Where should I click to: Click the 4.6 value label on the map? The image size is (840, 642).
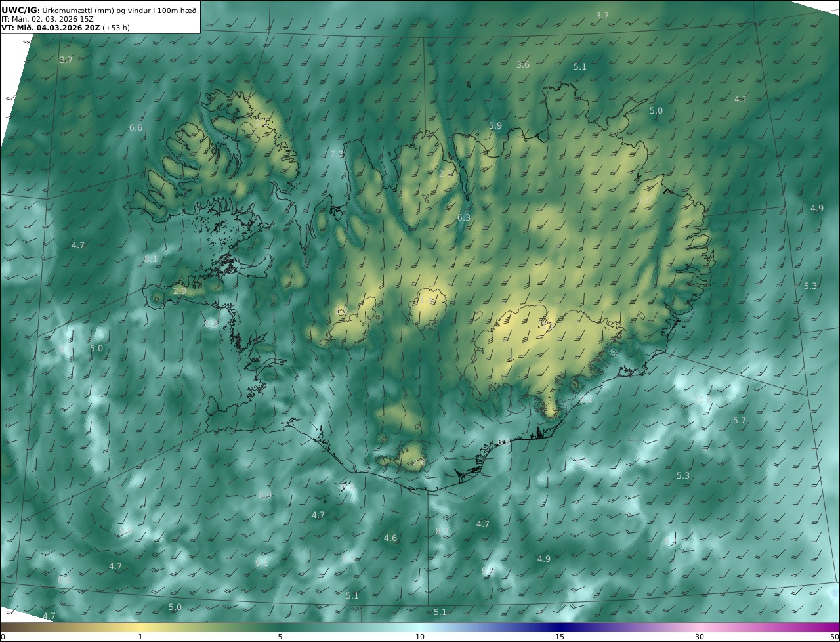390,538
